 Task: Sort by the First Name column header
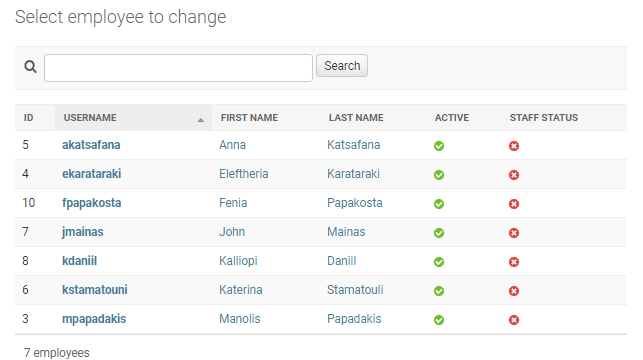coord(249,118)
